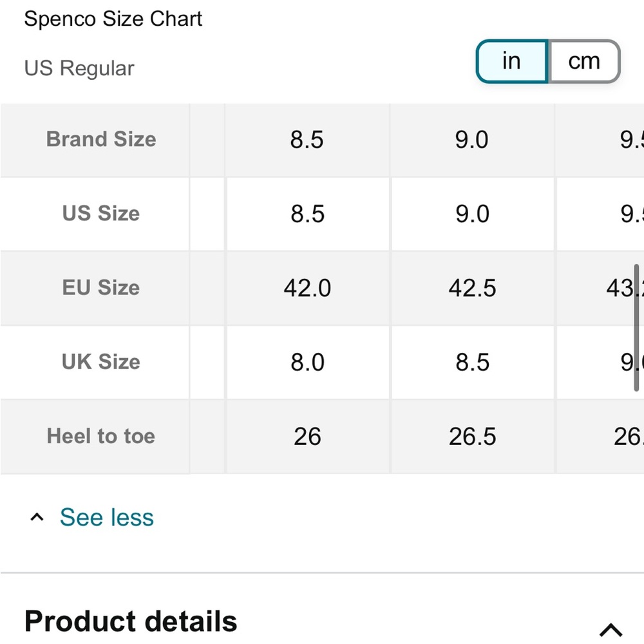Click the vertical scrollbar on the table

[636, 328]
